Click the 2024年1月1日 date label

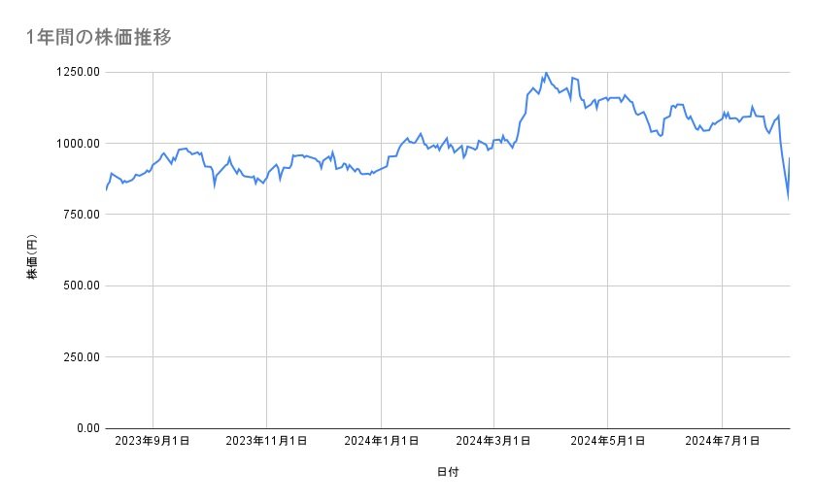[x=381, y=442]
